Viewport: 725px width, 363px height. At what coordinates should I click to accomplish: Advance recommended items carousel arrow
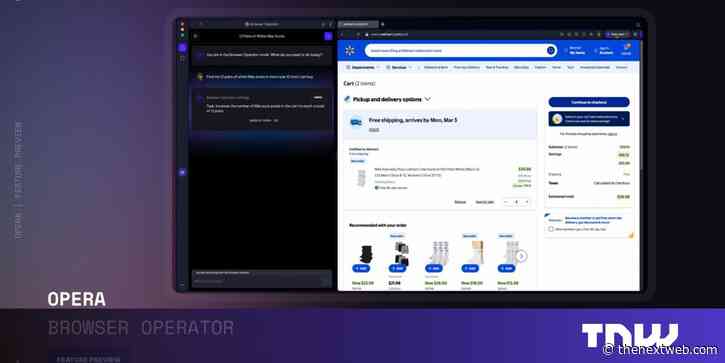(521, 256)
